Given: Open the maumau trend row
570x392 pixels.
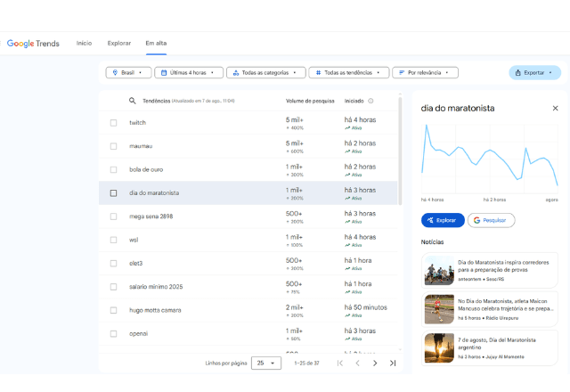Looking at the screenshot, I should coord(248,146).
